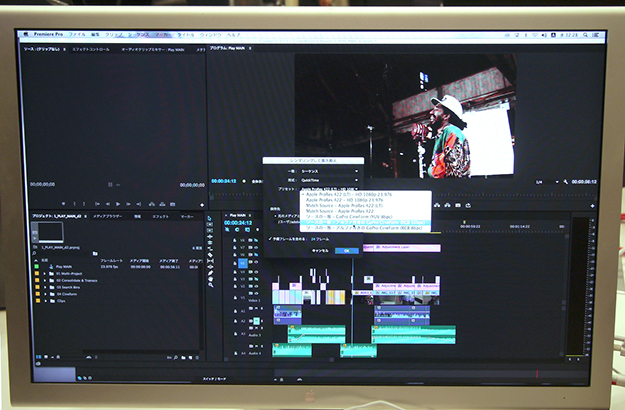The image size is (625, 410).
Task: Toggle V7 track output eye
Action: 256,247
